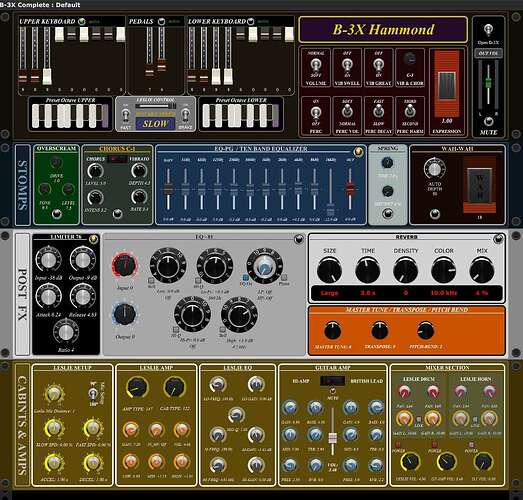Flip the PERC VOL soft/normal switch
The image size is (523, 500).
347,111
